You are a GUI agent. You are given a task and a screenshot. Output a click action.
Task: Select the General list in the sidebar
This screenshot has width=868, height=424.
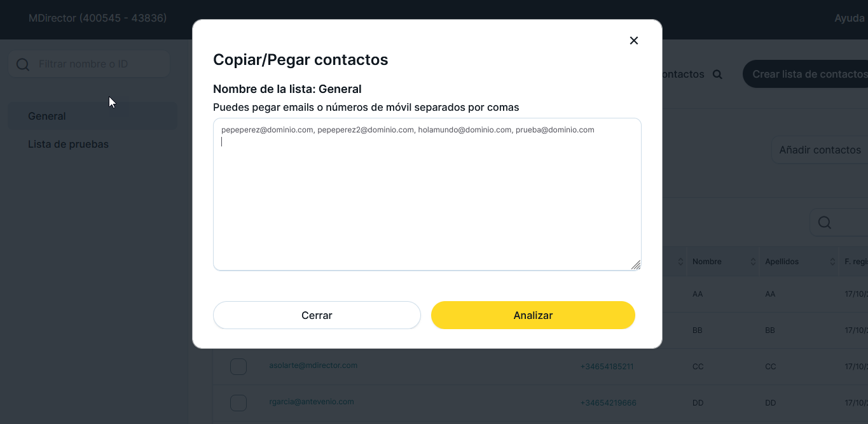pyautogui.click(x=47, y=117)
